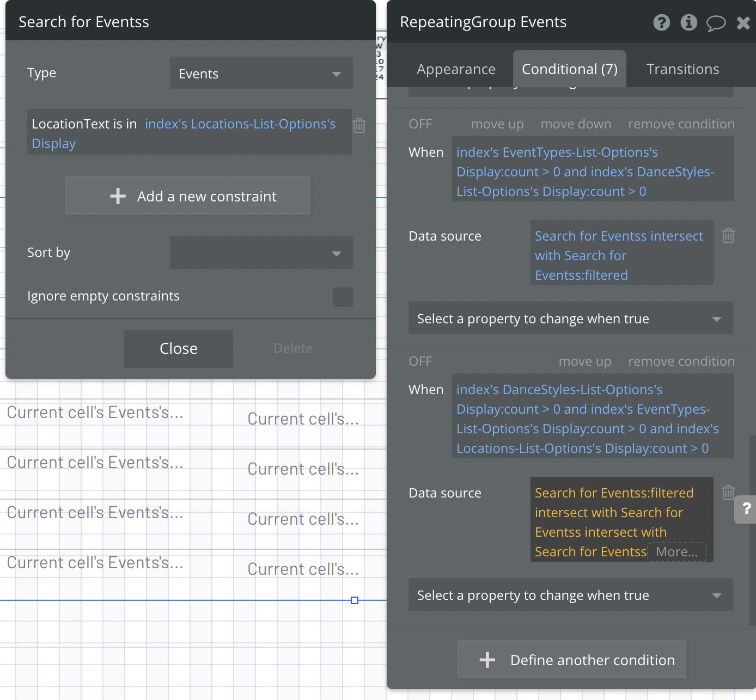Screen dimensions: 756x700
Task: Open the Type dropdown showing Events
Action: tap(261, 73)
